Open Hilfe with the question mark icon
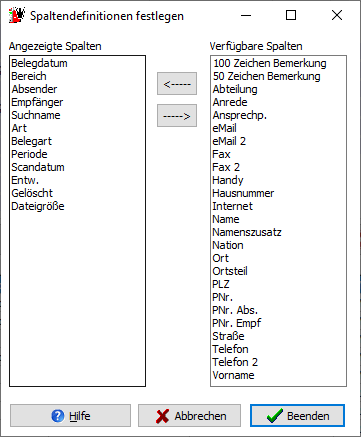This screenshot has width=361, height=437. (x=70, y=415)
